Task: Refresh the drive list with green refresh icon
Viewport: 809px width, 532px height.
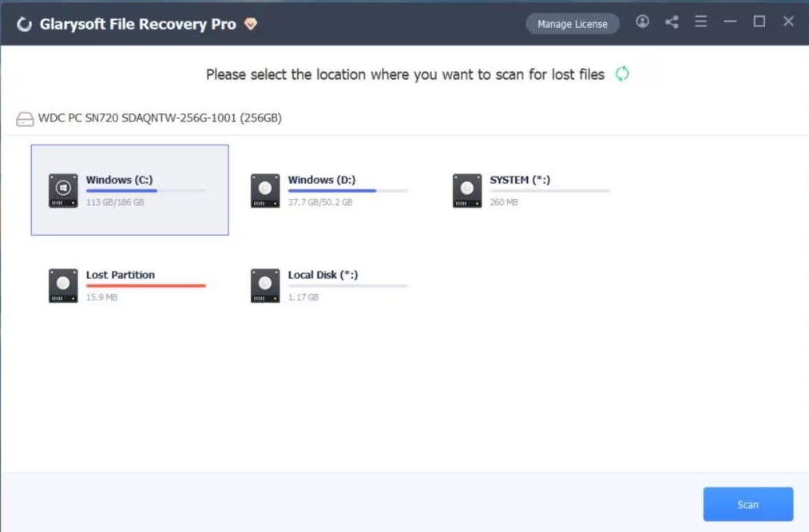Action: click(622, 73)
